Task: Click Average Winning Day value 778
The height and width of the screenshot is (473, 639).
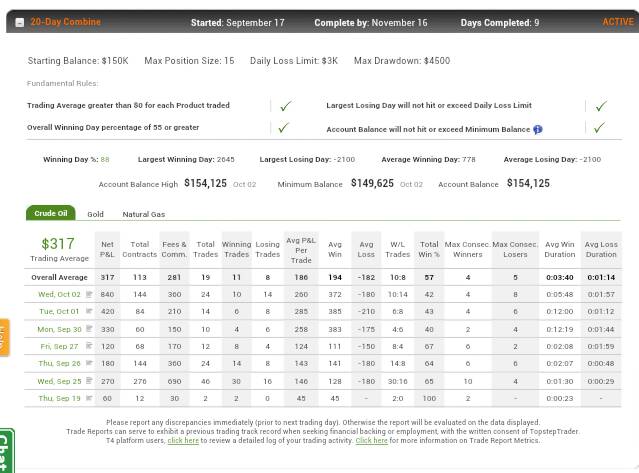Action: (x=469, y=160)
